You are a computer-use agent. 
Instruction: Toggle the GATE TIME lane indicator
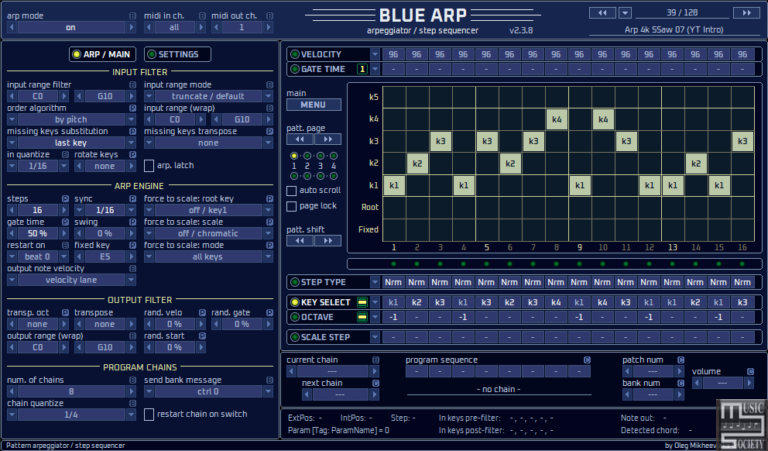click(295, 69)
